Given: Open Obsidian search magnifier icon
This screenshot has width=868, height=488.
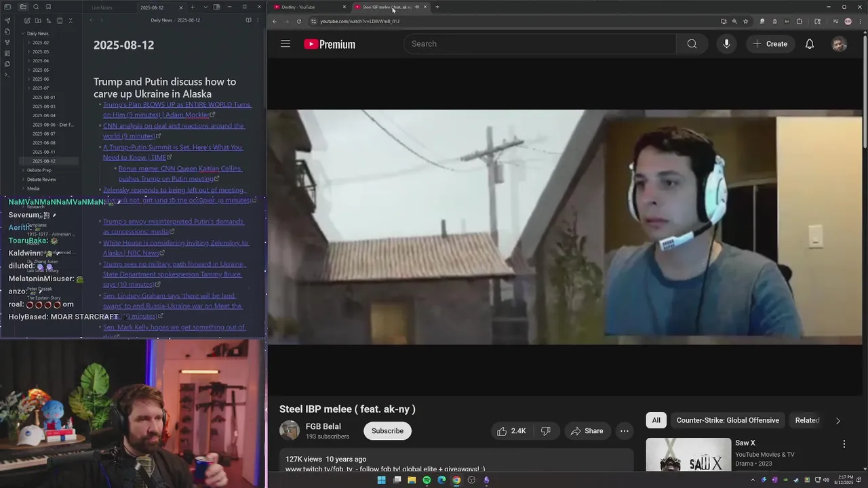Looking at the screenshot, I should coord(36,7).
